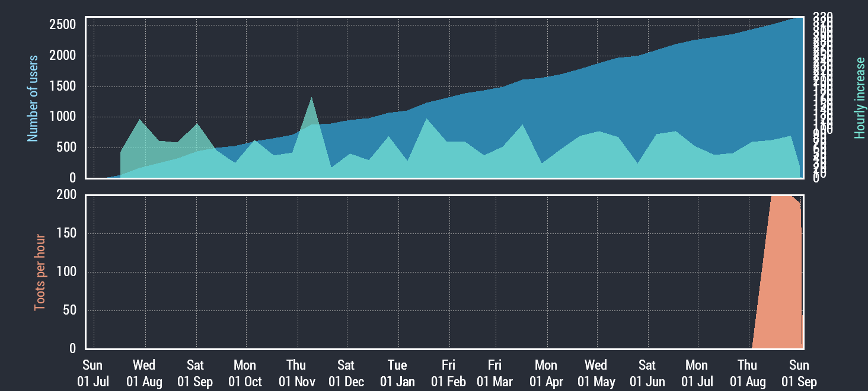Select the 'Wed 01 May' date label
Image resolution: width=868 pixels, height=391 pixels.
[x=596, y=373]
